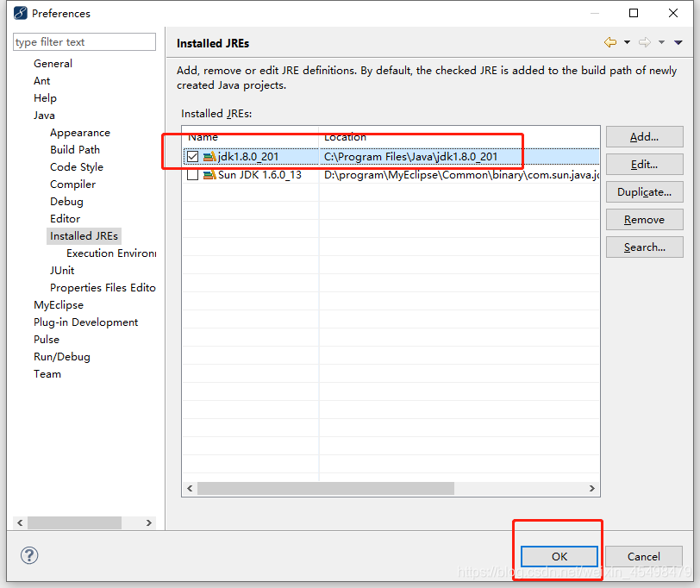Open Properties Files Editor preferences
The width and height of the screenshot is (700, 588).
[103, 287]
